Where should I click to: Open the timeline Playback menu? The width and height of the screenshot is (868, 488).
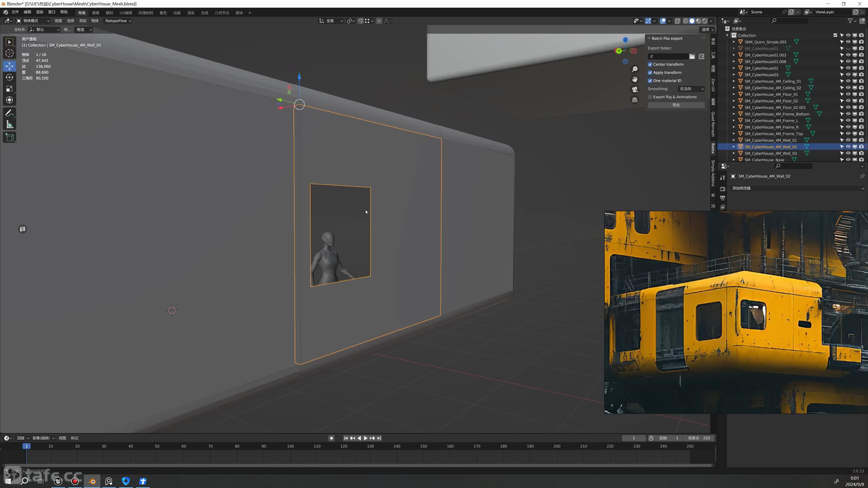pyautogui.click(x=22, y=438)
